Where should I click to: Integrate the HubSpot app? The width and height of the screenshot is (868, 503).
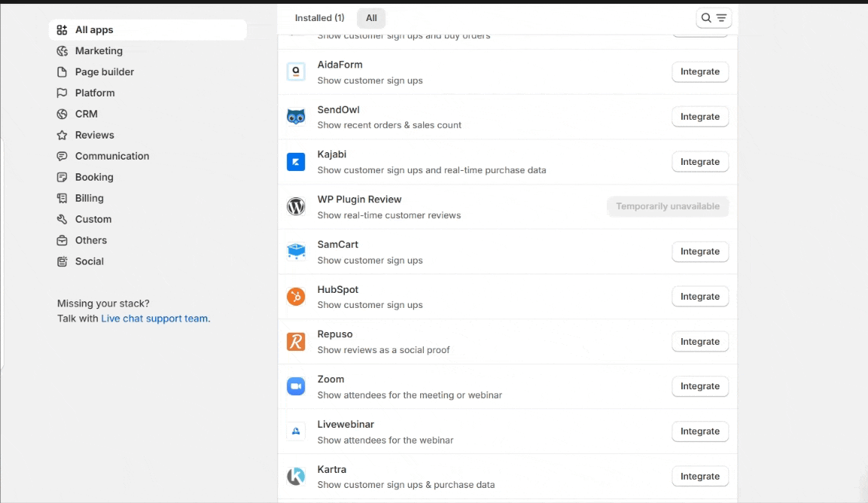coord(699,297)
